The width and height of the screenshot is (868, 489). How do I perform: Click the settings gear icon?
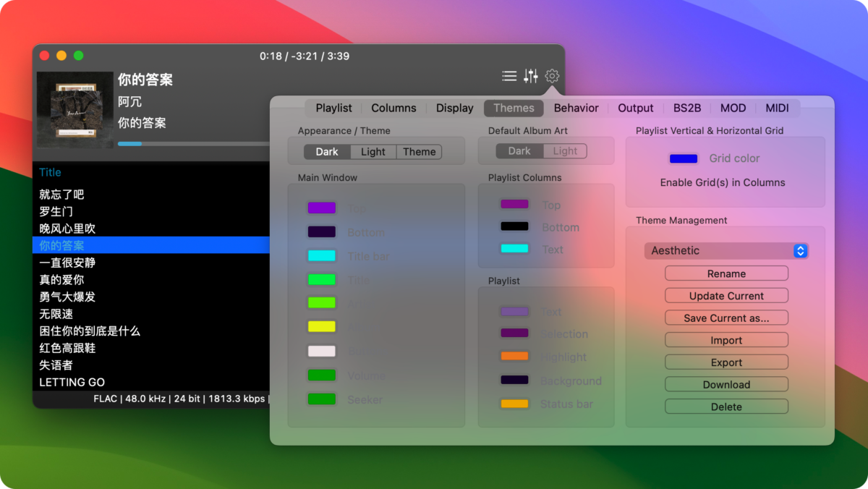pyautogui.click(x=552, y=76)
